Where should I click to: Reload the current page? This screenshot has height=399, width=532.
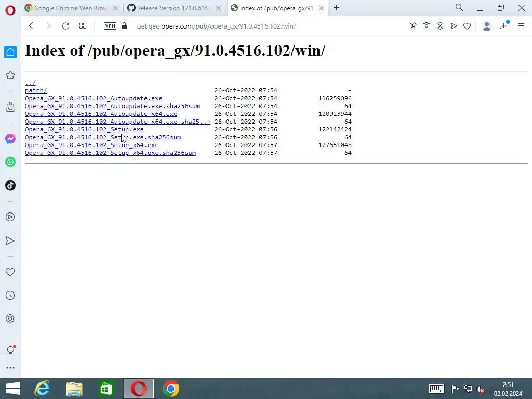click(65, 26)
